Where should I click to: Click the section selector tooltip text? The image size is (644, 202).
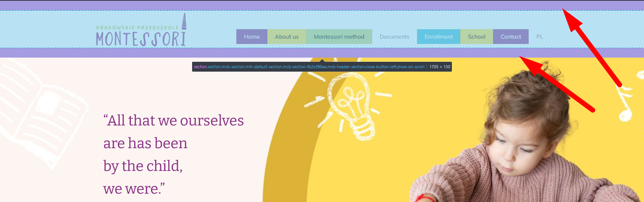[309, 67]
